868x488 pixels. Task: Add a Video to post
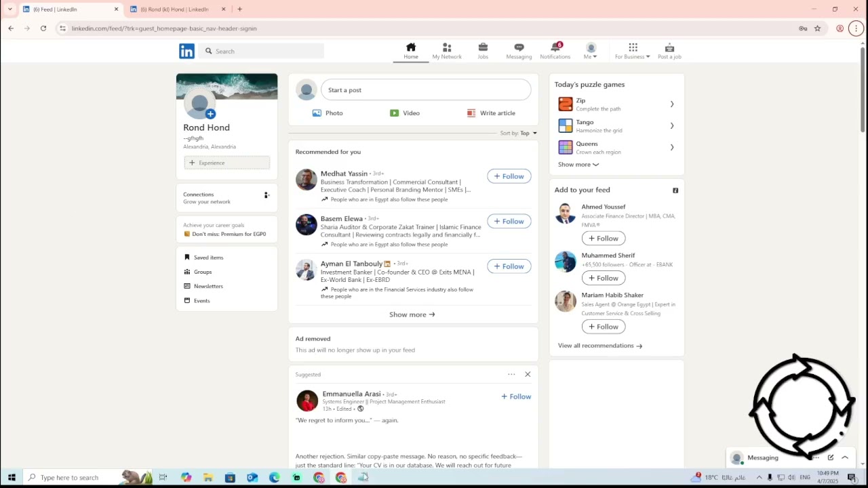click(x=405, y=113)
